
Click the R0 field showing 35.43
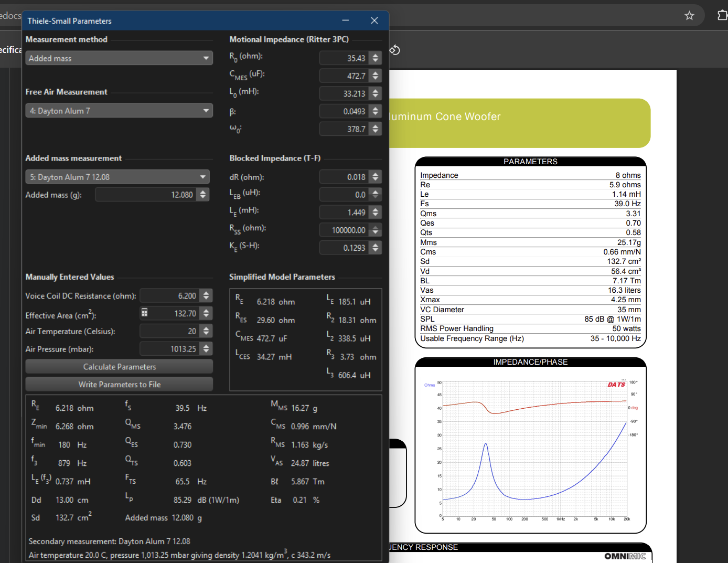344,58
